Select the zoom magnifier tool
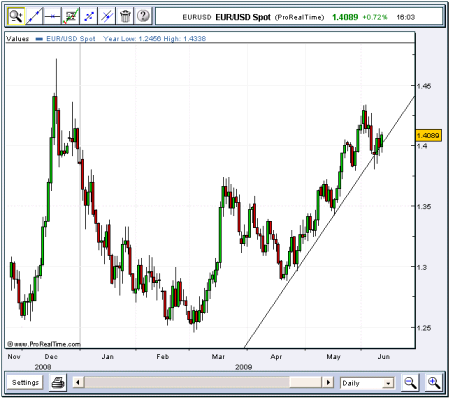 (16, 16)
